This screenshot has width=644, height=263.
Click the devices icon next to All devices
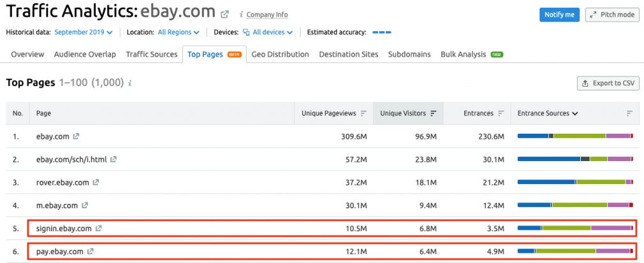(246, 32)
